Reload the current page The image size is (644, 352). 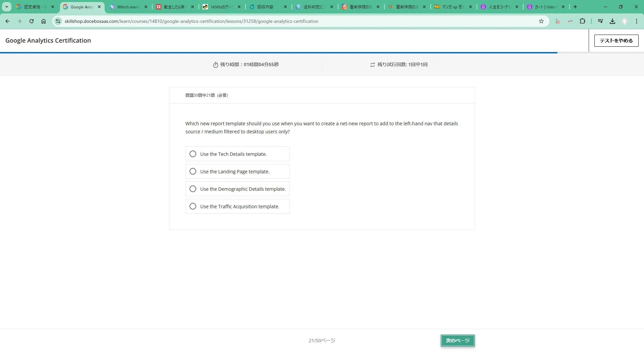pyautogui.click(x=32, y=21)
